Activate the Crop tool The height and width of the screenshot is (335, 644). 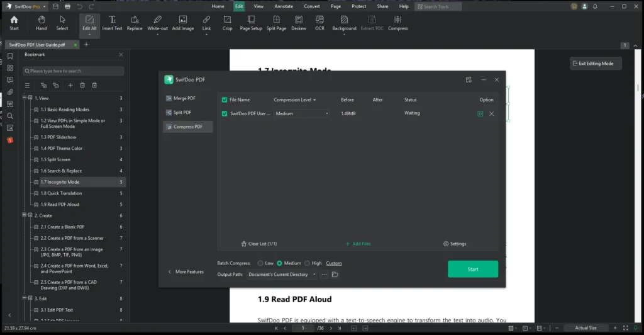tap(227, 23)
